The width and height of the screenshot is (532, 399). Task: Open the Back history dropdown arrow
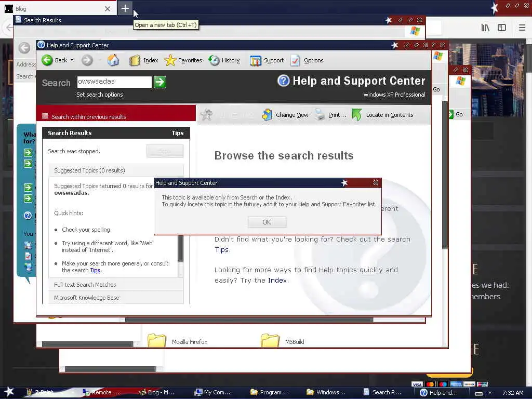72,60
